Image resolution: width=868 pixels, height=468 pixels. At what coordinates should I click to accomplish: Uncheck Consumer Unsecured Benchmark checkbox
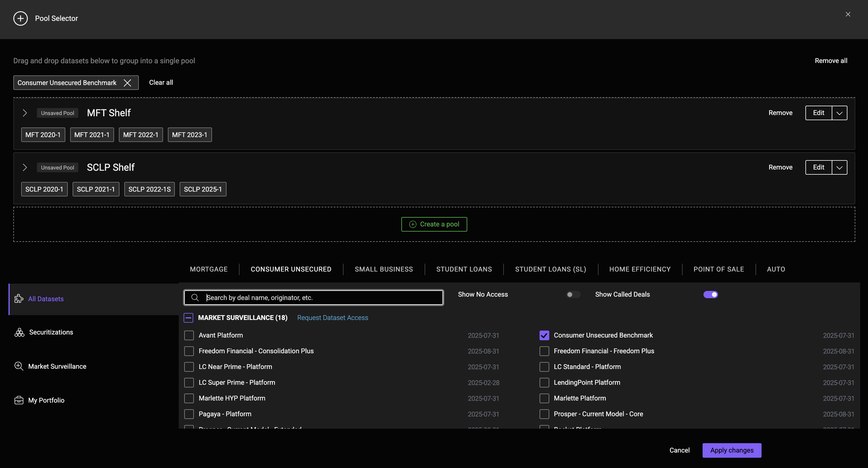tap(544, 335)
